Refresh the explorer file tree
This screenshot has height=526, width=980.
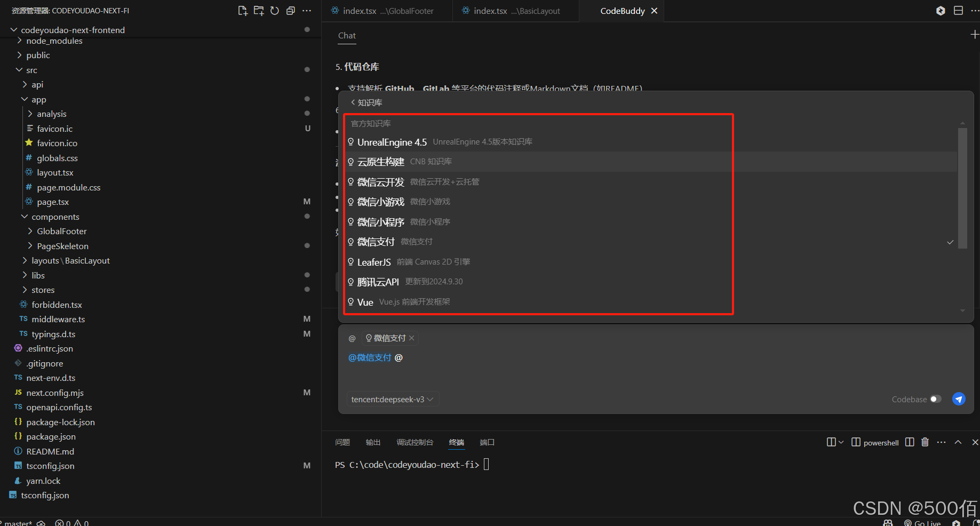[275, 11]
